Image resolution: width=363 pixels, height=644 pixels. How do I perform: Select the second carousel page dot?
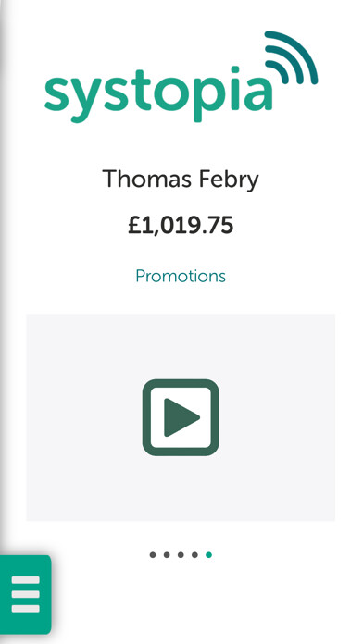[x=167, y=555]
